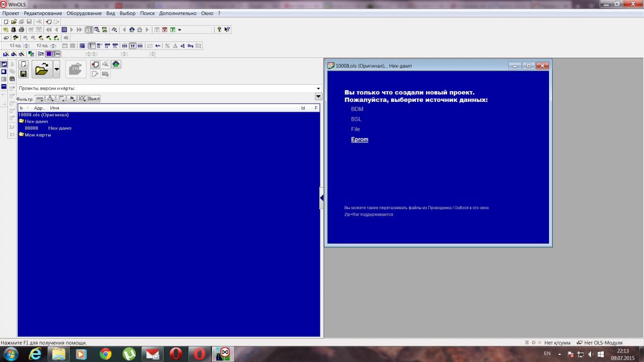Click the floppy disk save icon
Screen dimensions: 644x362
pos(23,73)
